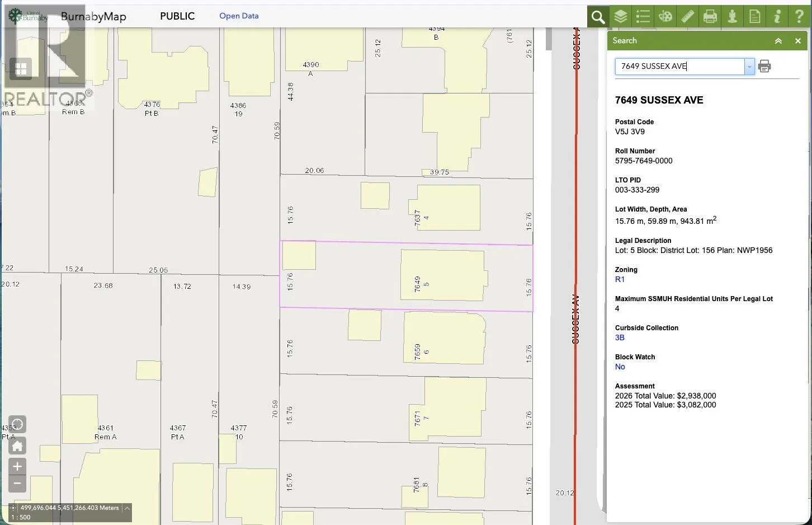This screenshot has width=812, height=525.
Task: Toggle coordinate capture crosshair icon
Action: coord(13,508)
